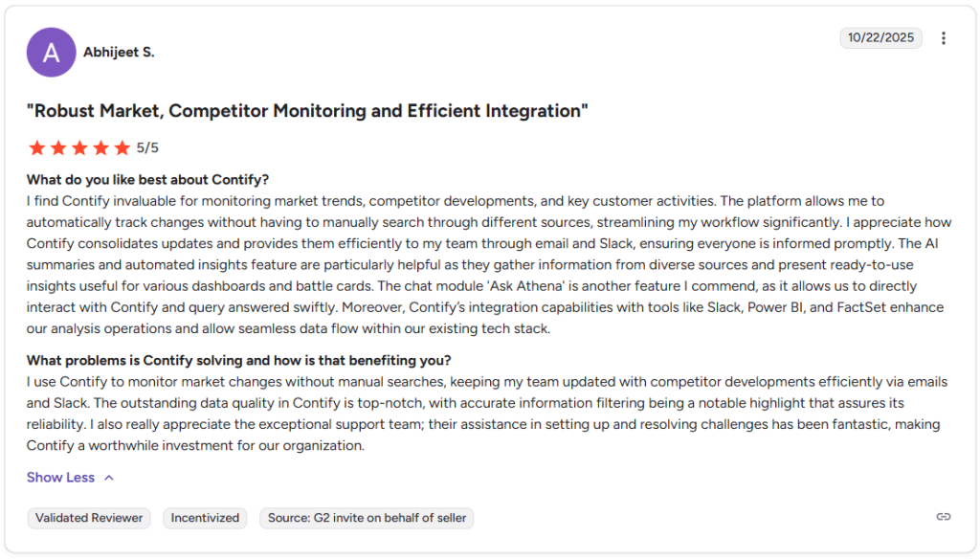Viewport: 980px width, 560px height.
Task: Click the second rating star
Action: [x=58, y=147]
